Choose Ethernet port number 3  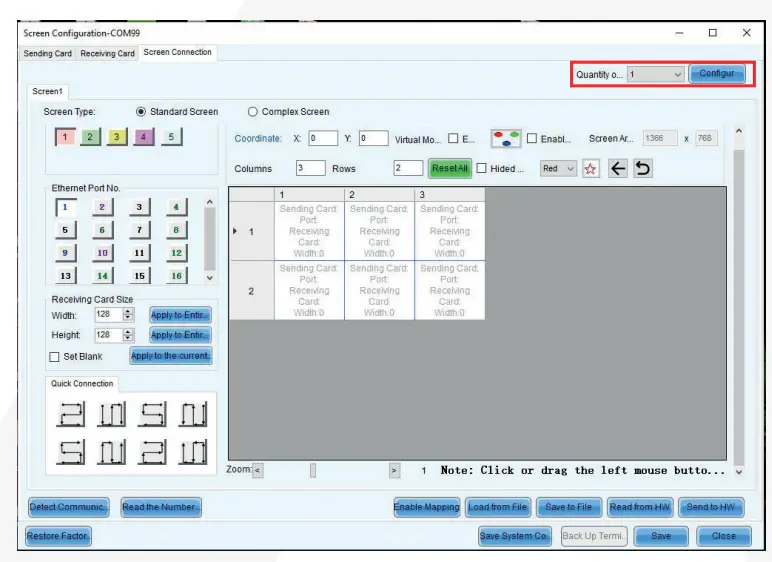139,207
